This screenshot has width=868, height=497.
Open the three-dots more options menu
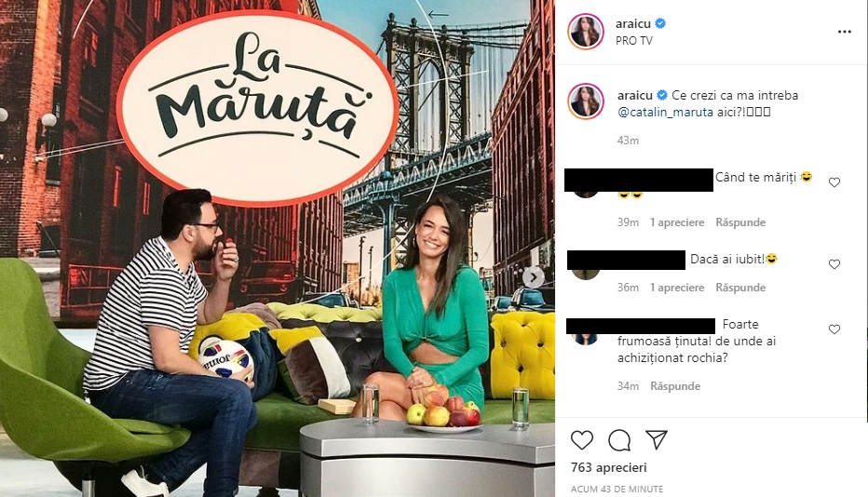(844, 32)
